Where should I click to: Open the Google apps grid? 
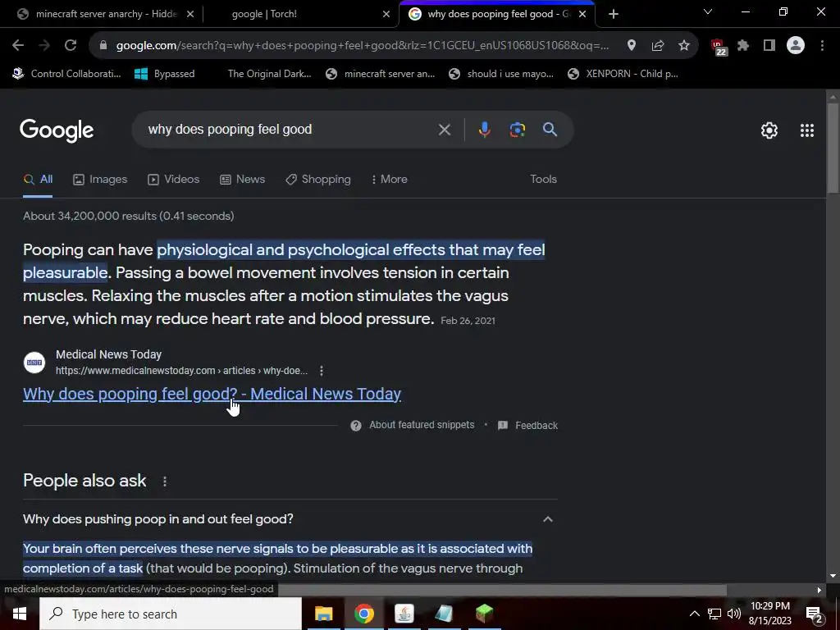[x=807, y=130]
